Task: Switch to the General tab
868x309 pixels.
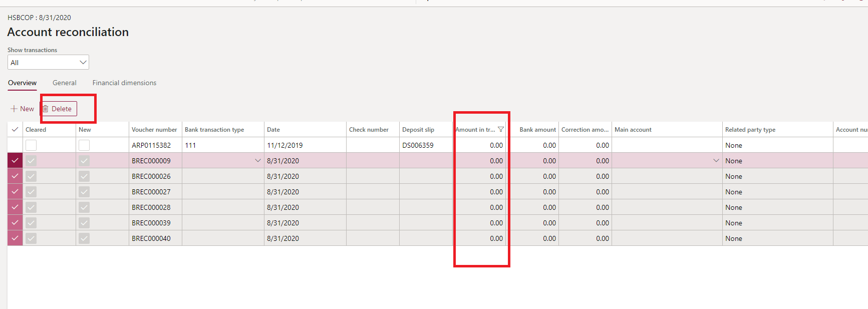Action: click(65, 83)
